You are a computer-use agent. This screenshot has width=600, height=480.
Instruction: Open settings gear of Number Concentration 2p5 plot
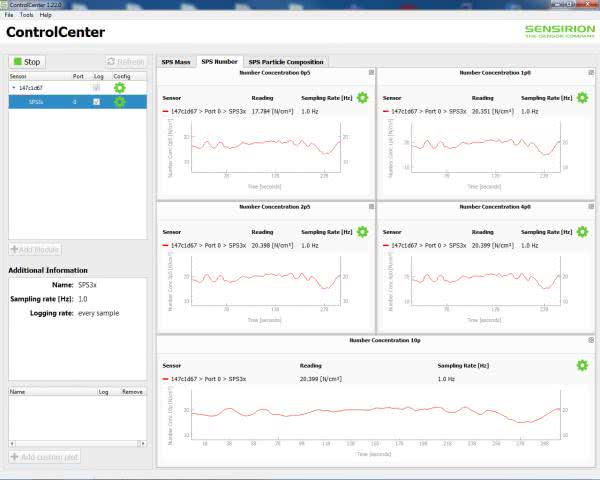tap(362, 232)
